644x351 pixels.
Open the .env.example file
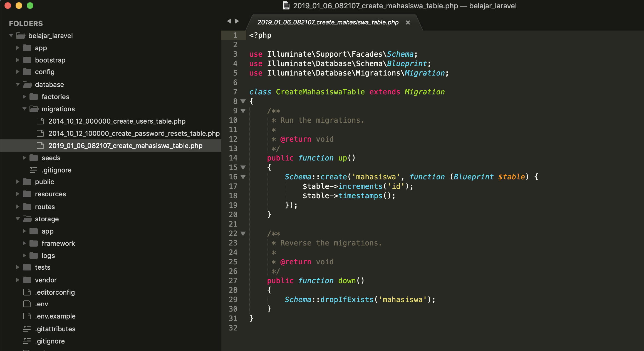point(55,316)
